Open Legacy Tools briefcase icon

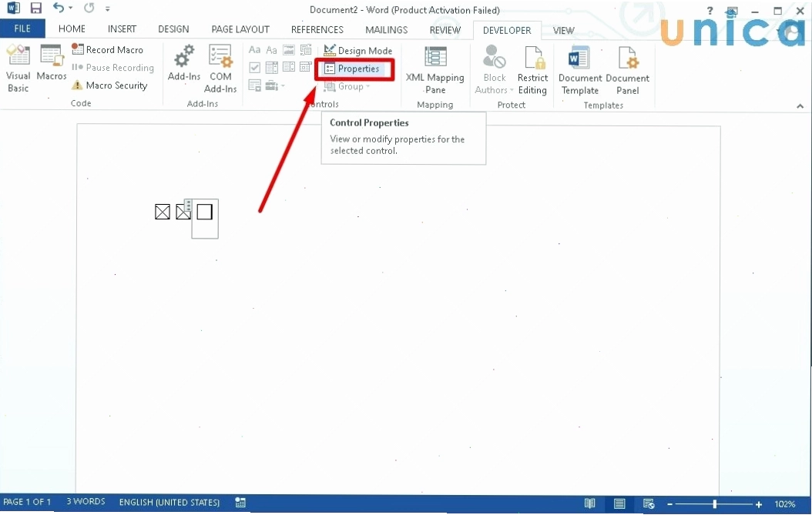click(x=271, y=85)
